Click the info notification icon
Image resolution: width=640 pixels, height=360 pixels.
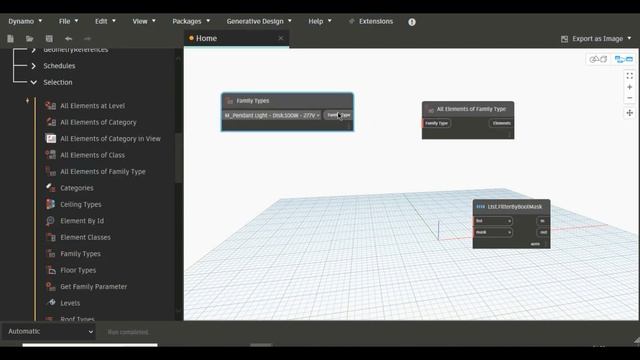[x=412, y=22]
